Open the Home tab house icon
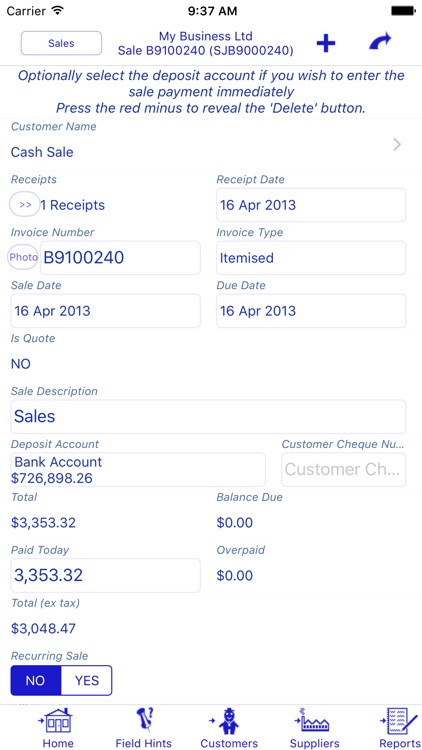 58,721
